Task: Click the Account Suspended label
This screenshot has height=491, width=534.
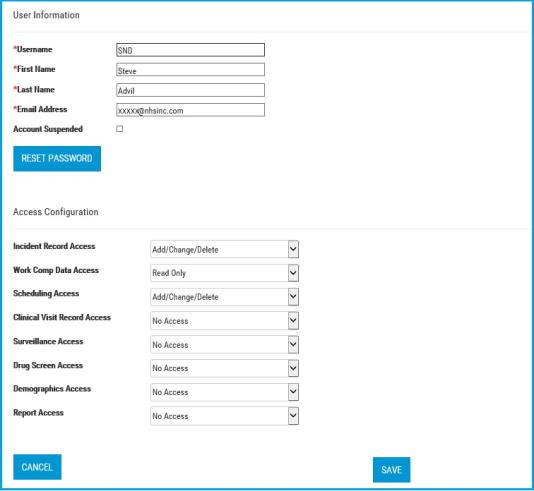Action: click(x=48, y=129)
